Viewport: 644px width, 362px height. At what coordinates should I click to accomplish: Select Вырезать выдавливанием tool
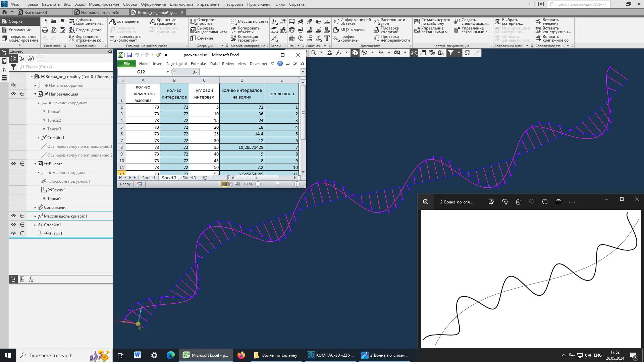coord(208,30)
